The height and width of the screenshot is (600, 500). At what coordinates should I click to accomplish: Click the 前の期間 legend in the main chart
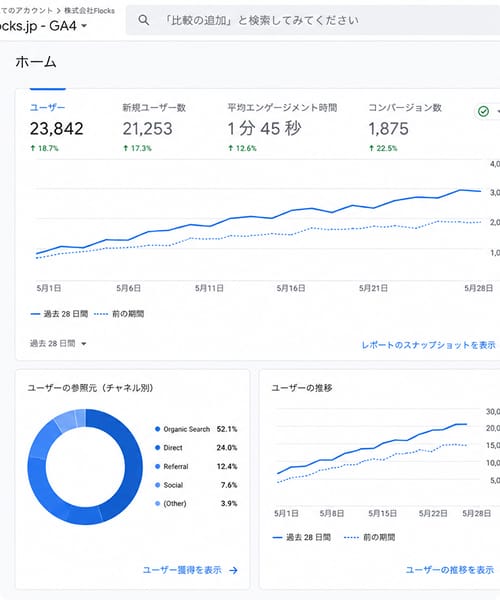point(119,314)
